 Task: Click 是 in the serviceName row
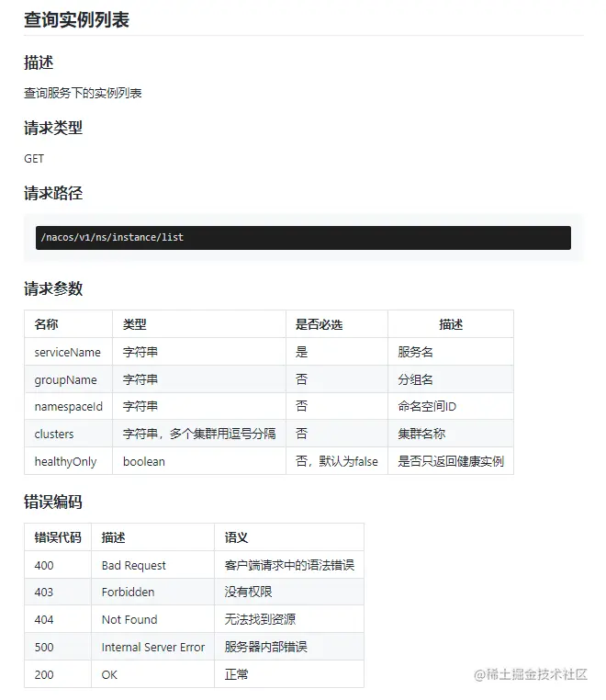302,352
